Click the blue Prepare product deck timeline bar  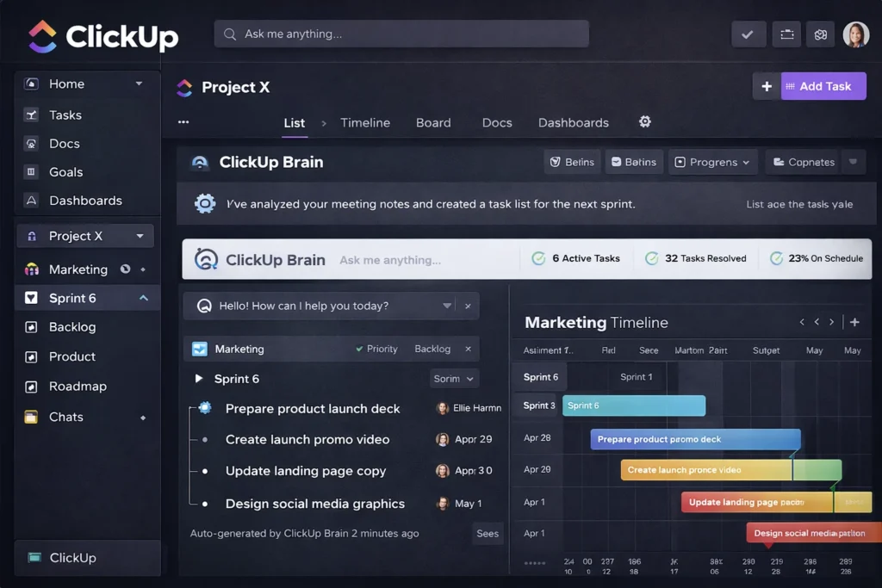695,439
